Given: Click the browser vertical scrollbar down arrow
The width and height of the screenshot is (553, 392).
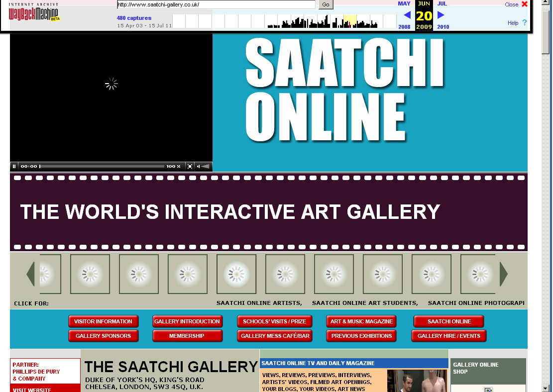Looking at the screenshot, I should pyautogui.click(x=546, y=388).
